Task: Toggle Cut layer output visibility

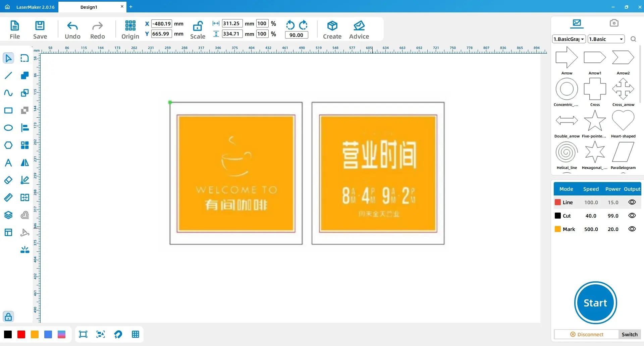Action: (x=632, y=216)
